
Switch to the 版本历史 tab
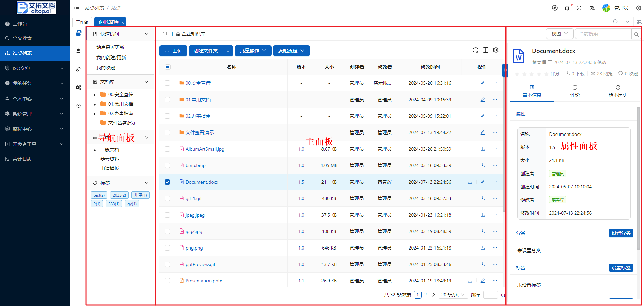(x=618, y=91)
